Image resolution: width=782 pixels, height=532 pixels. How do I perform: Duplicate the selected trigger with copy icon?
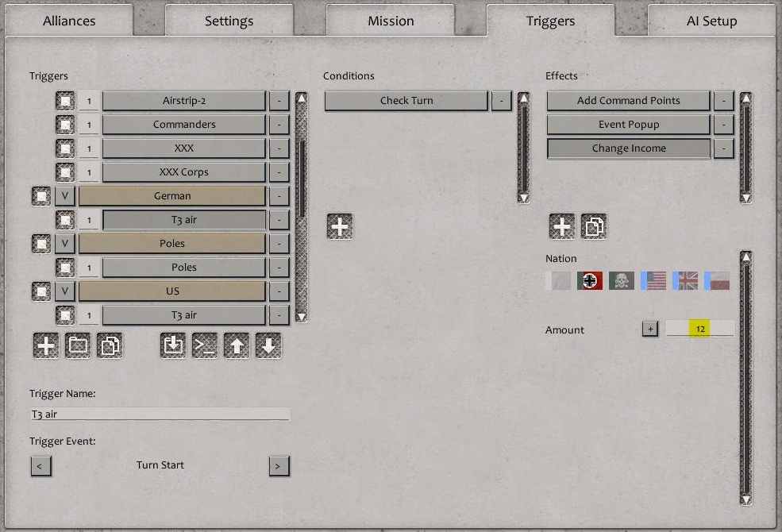(x=110, y=345)
